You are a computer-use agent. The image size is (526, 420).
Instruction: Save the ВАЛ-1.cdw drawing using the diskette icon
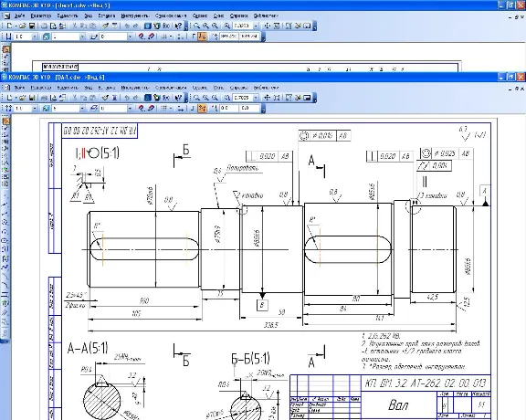tap(32, 98)
